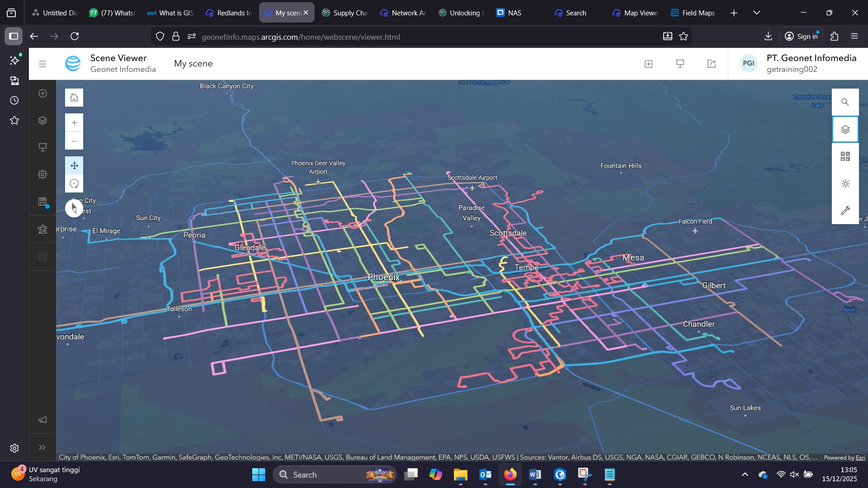Open the Layer manager in left sidebar
The image size is (868, 488).
pyautogui.click(x=42, y=121)
